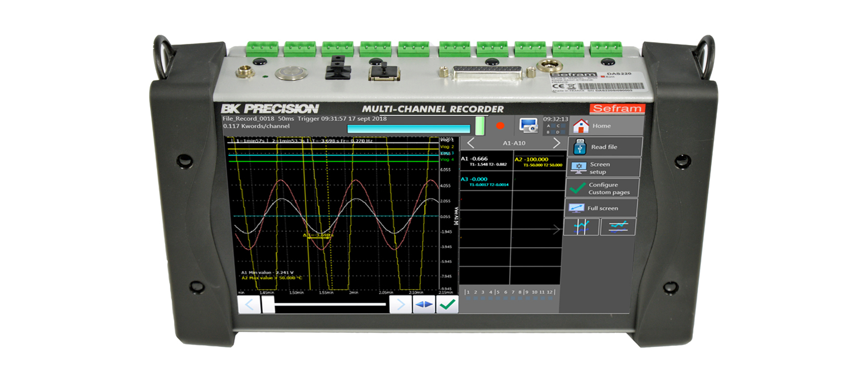The height and width of the screenshot is (388, 868).
Task: Switch graph to Full screen
Action: (x=601, y=208)
